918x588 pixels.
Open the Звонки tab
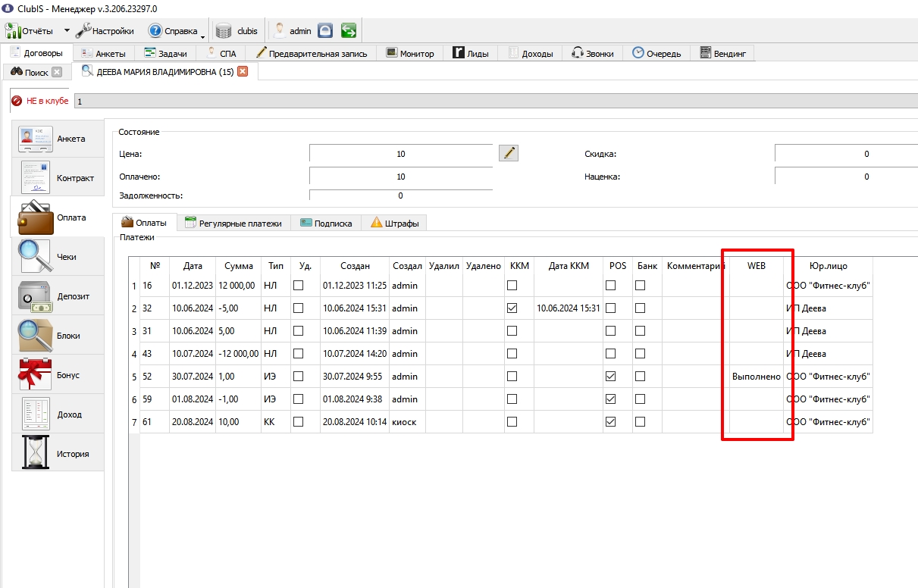(593, 54)
